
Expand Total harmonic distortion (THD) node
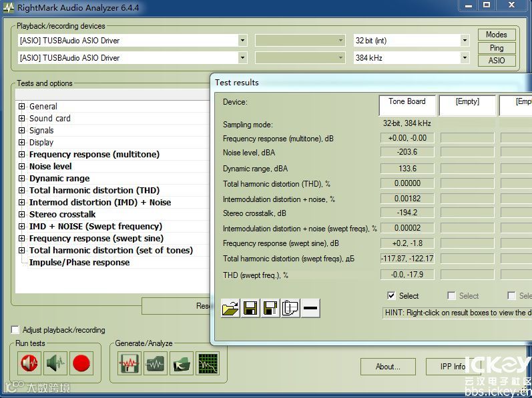[22, 191]
